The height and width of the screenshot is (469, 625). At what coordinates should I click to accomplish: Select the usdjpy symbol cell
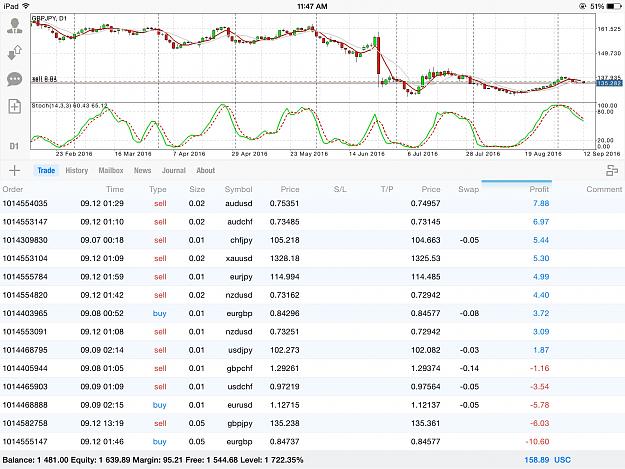[x=240, y=350]
